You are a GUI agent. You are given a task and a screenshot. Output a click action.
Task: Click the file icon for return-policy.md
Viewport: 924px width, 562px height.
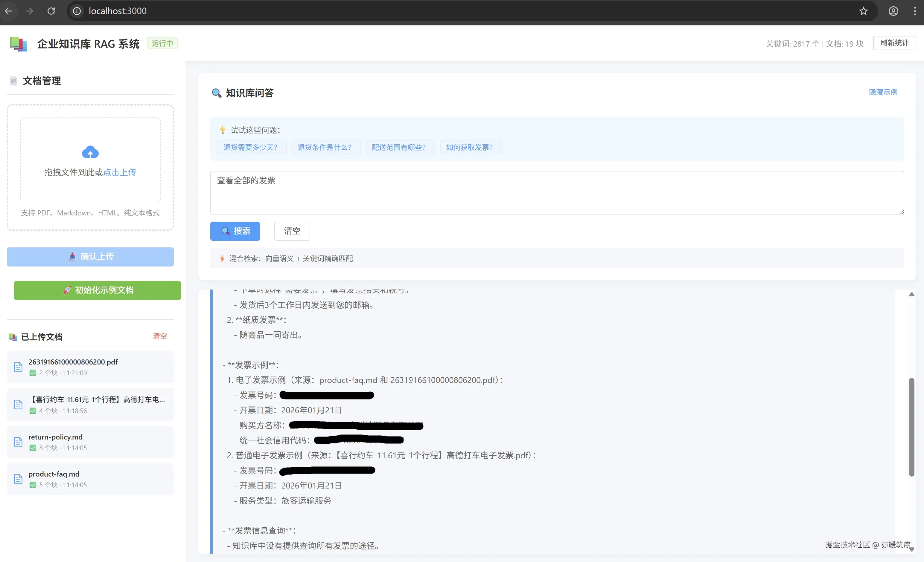[x=18, y=442]
